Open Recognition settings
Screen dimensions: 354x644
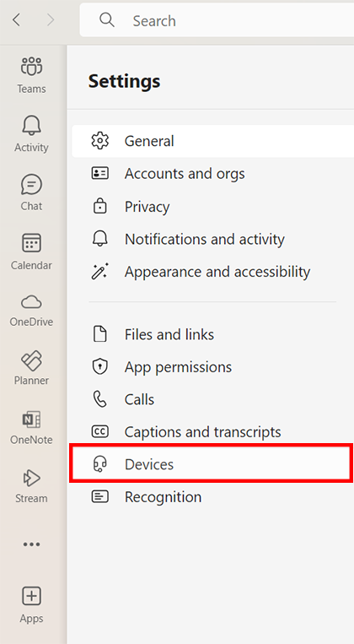[x=213, y=497]
